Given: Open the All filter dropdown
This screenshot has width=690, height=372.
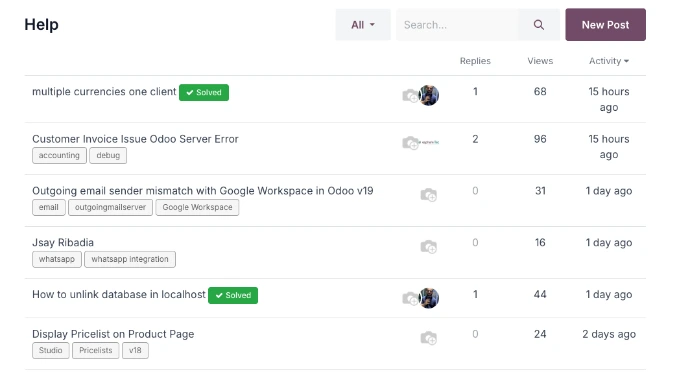Looking at the screenshot, I should [x=363, y=25].
